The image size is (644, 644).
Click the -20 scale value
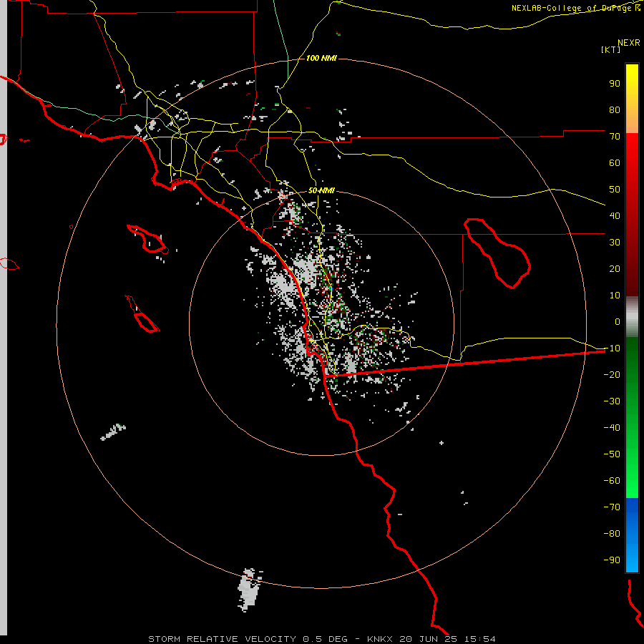pos(612,375)
